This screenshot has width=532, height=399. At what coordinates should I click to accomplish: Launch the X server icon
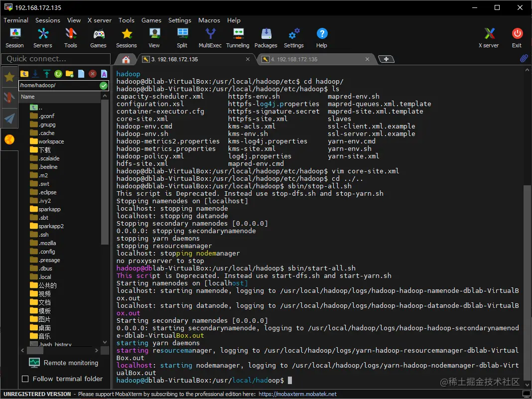point(489,38)
